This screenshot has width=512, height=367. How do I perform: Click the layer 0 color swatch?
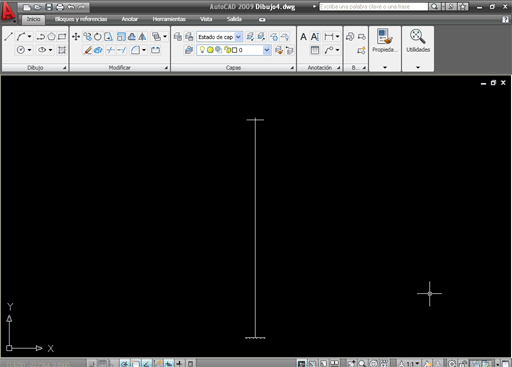(x=234, y=50)
